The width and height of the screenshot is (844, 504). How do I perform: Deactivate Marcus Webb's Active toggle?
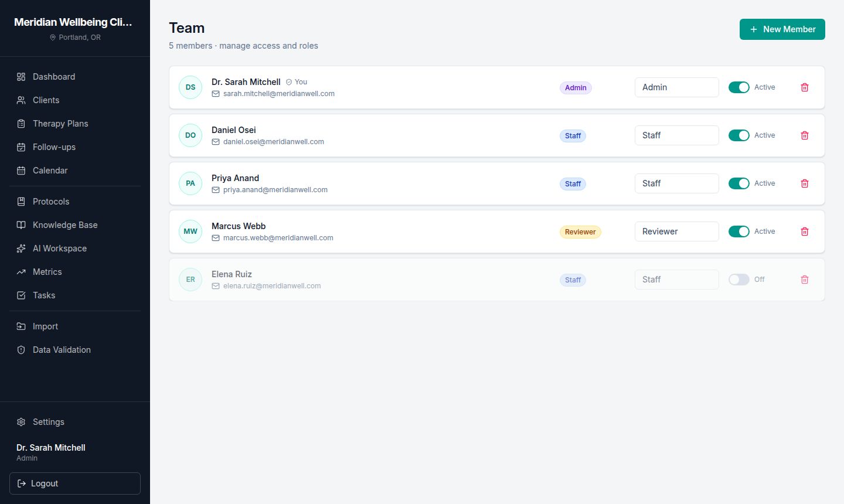tap(739, 231)
